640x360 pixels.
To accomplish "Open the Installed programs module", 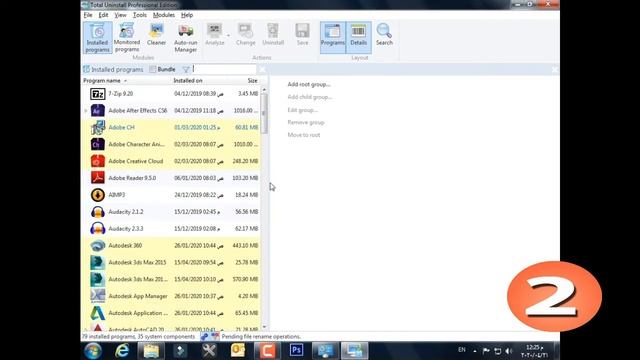I will pyautogui.click(x=98, y=38).
